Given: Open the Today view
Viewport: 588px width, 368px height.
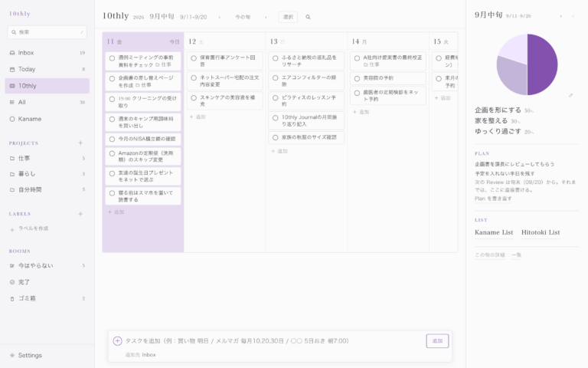Looking at the screenshot, I should click(x=47, y=70).
